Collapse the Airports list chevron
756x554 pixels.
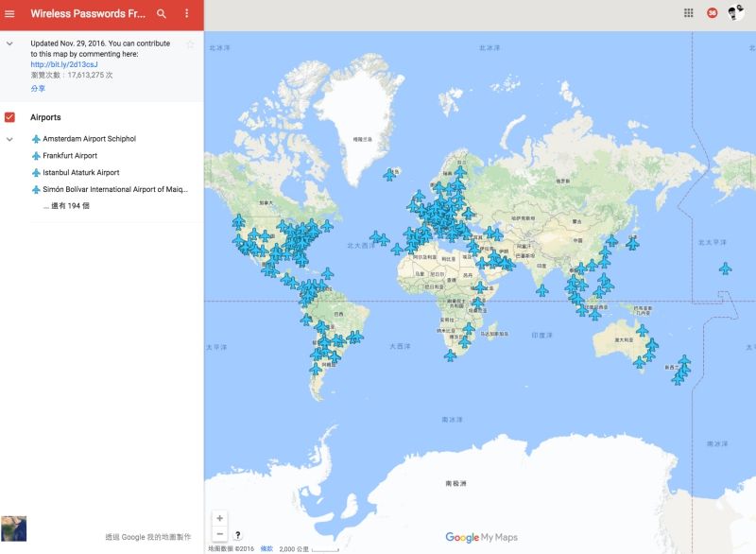(9, 139)
